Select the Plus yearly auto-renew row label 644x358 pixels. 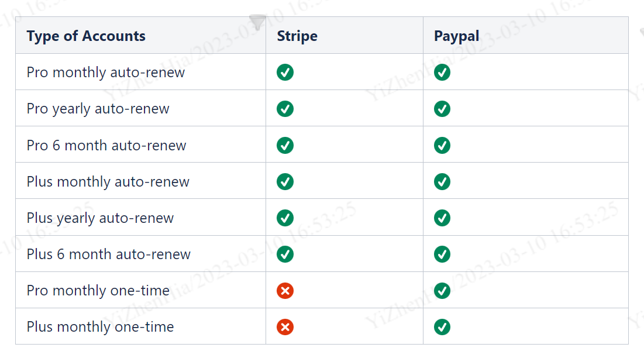coord(100,218)
